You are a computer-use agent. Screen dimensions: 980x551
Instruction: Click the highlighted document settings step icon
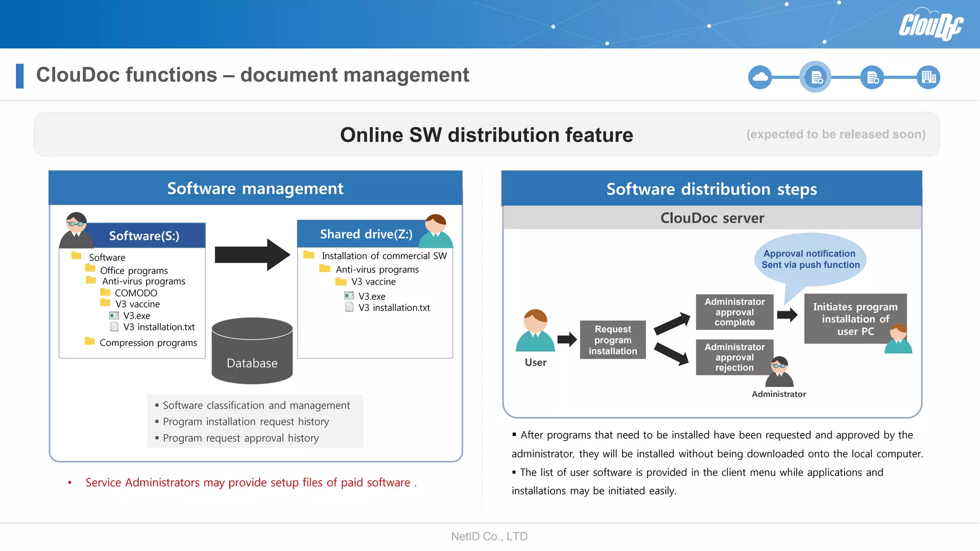pyautogui.click(x=815, y=77)
